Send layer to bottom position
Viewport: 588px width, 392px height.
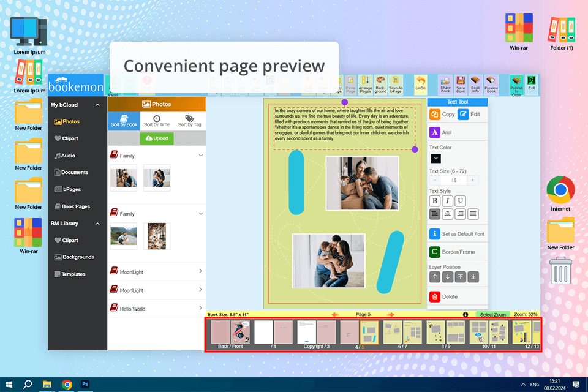473,277
